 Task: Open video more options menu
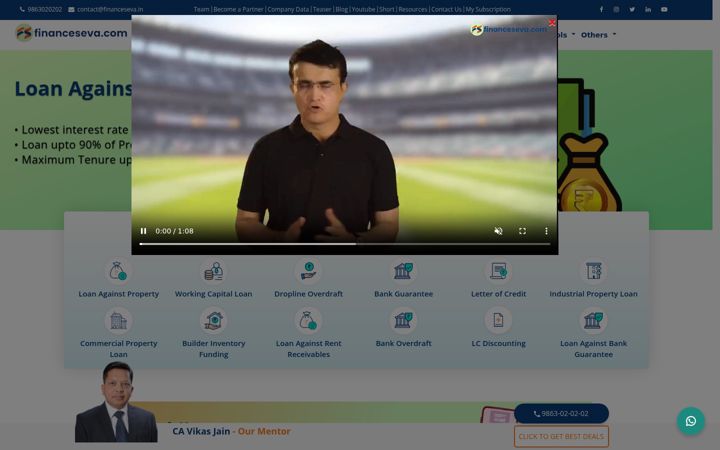coord(546,231)
